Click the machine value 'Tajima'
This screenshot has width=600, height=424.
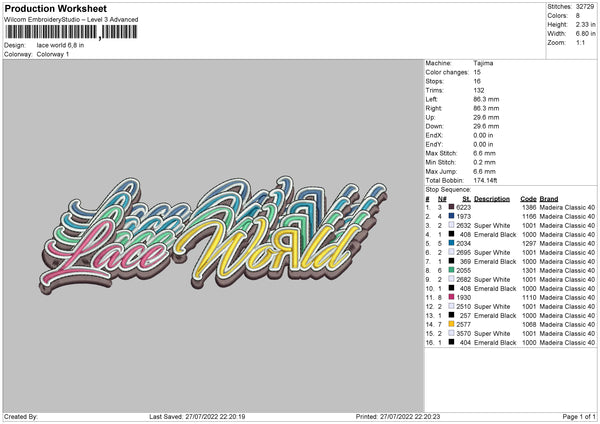(x=483, y=63)
